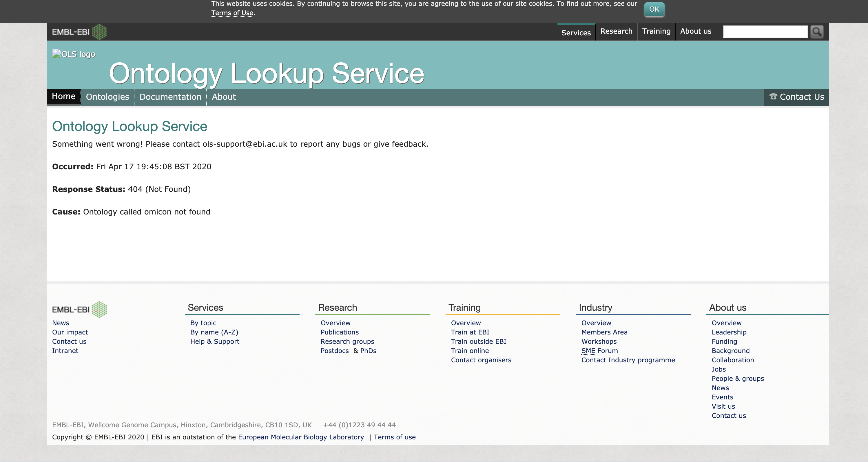Open the People & groups link
The height and width of the screenshot is (462, 868).
(738, 379)
